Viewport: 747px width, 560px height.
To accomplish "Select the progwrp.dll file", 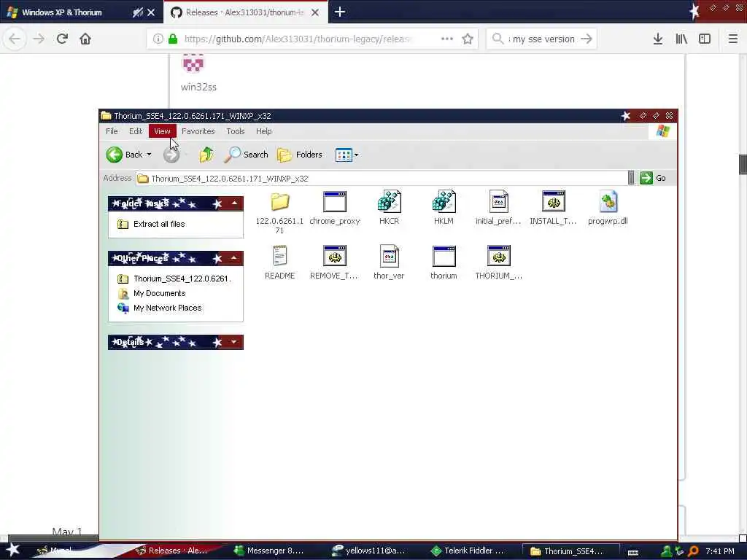I will coord(608,201).
